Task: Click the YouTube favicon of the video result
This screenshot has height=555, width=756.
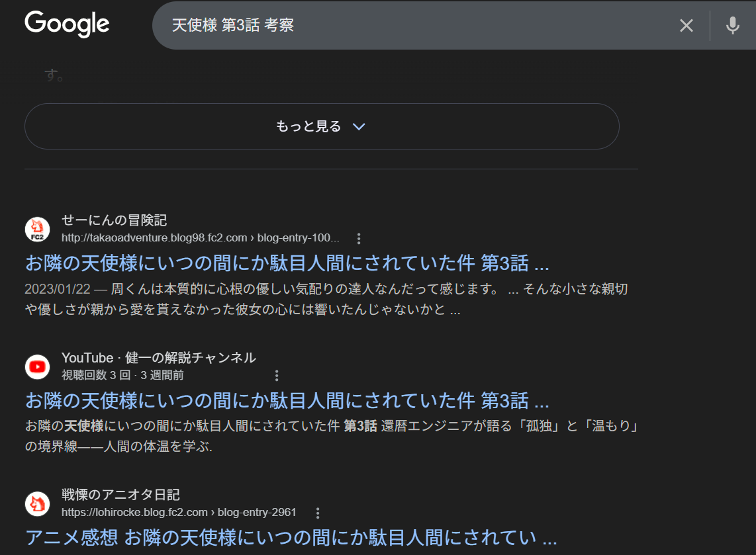Action: click(x=38, y=366)
